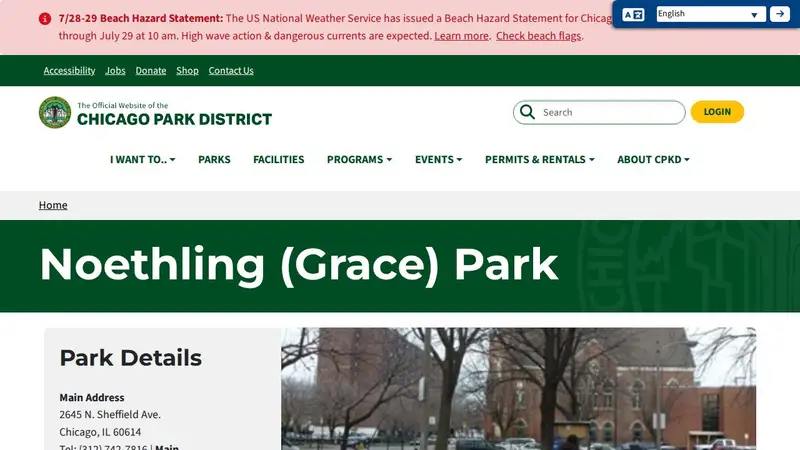Click the Main Address label
Screen dimensions: 800x450
pos(92,397)
